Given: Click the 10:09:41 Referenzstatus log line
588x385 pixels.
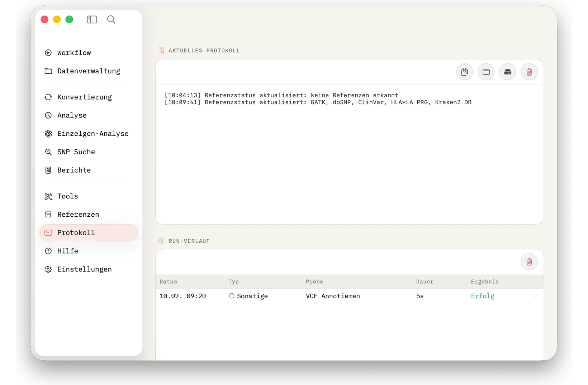Looking at the screenshot, I should click(318, 102).
